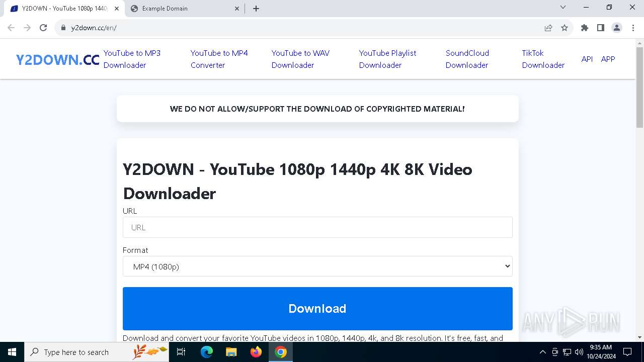Click the share page icon in address bar
This screenshot has width=644, height=362.
(x=548, y=28)
